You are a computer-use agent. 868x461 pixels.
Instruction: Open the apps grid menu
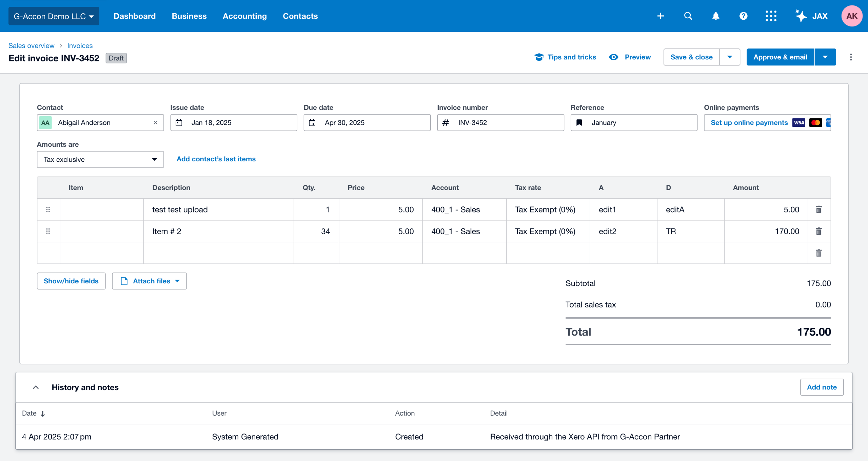[771, 16]
